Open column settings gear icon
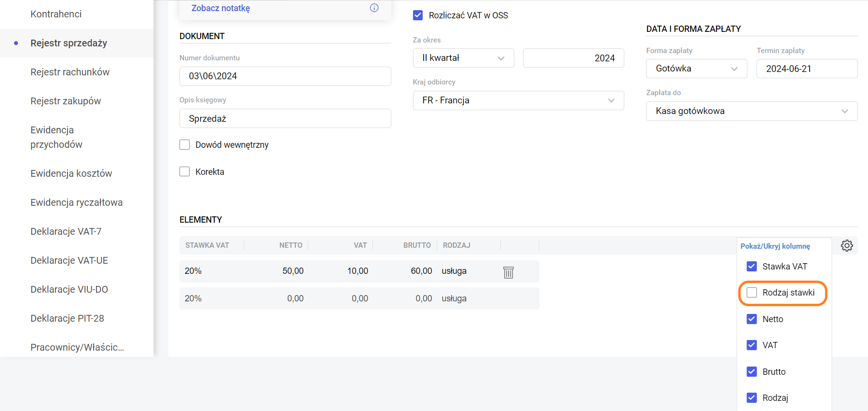The image size is (868, 411). click(x=846, y=245)
